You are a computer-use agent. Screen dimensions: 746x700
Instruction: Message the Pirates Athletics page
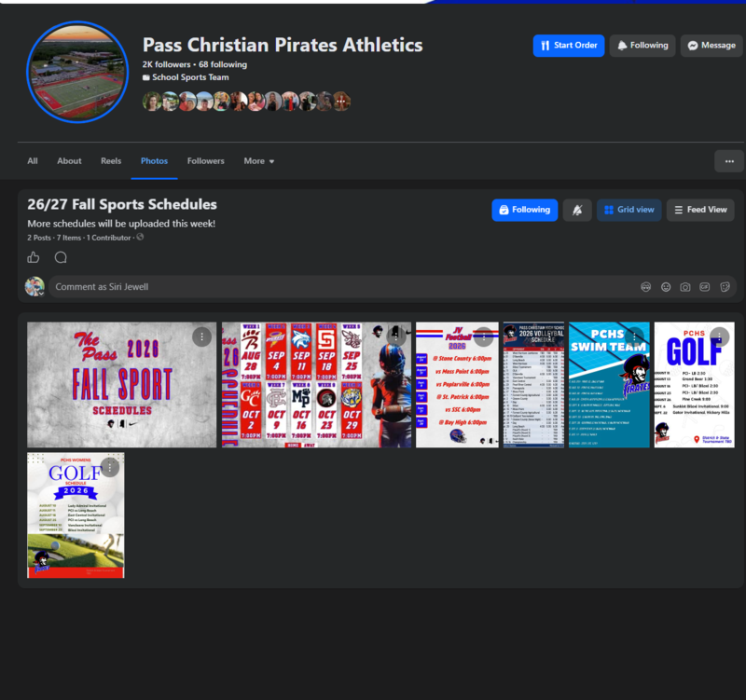711,46
